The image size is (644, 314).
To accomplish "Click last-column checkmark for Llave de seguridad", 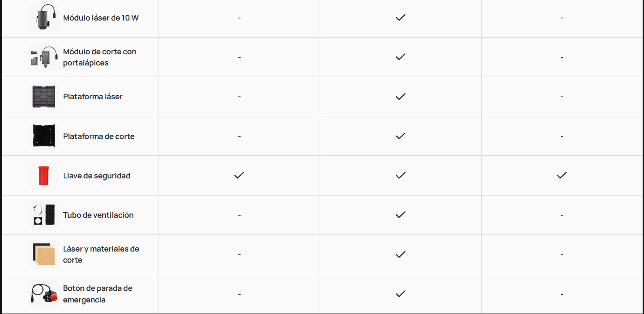I will coord(562,175).
